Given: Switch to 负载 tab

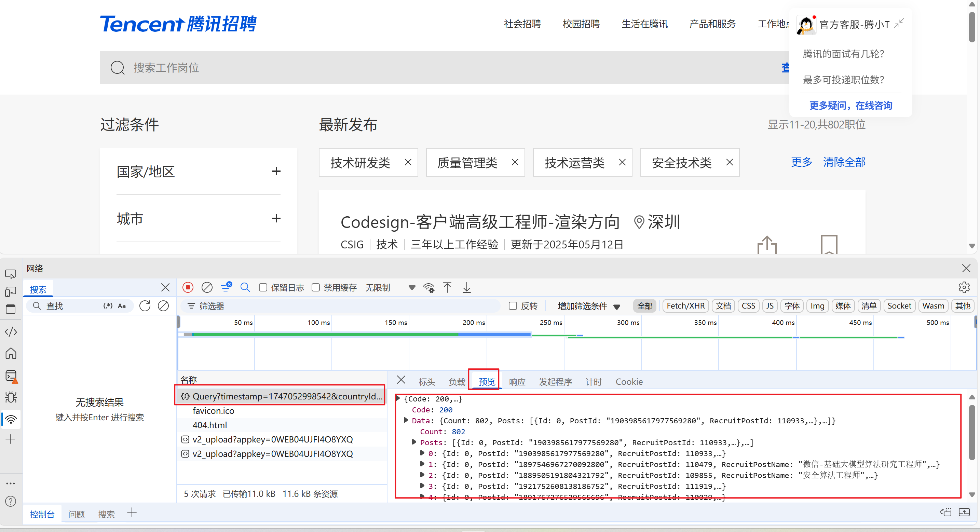Looking at the screenshot, I should (457, 382).
